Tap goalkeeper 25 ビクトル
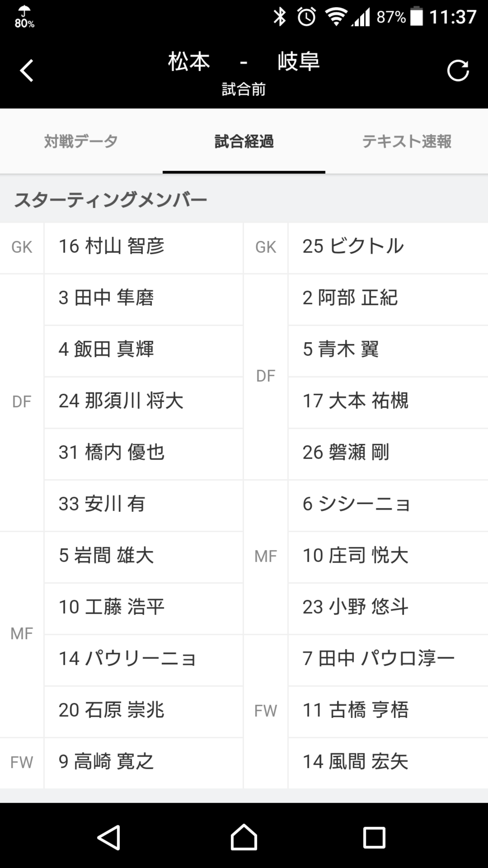 point(353,246)
